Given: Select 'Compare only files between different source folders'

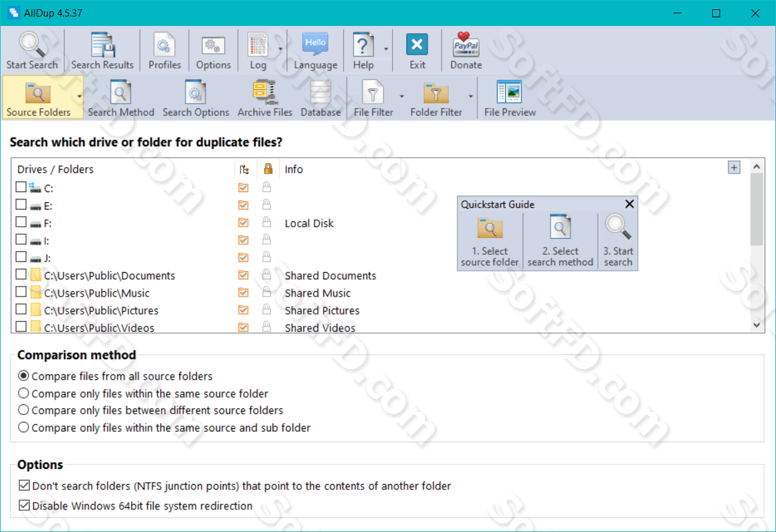Looking at the screenshot, I should pyautogui.click(x=150, y=410).
